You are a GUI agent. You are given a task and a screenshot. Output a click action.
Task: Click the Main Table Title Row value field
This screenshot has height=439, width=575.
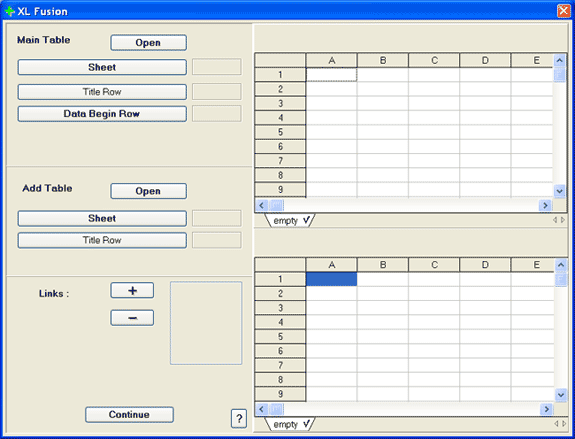point(217,92)
